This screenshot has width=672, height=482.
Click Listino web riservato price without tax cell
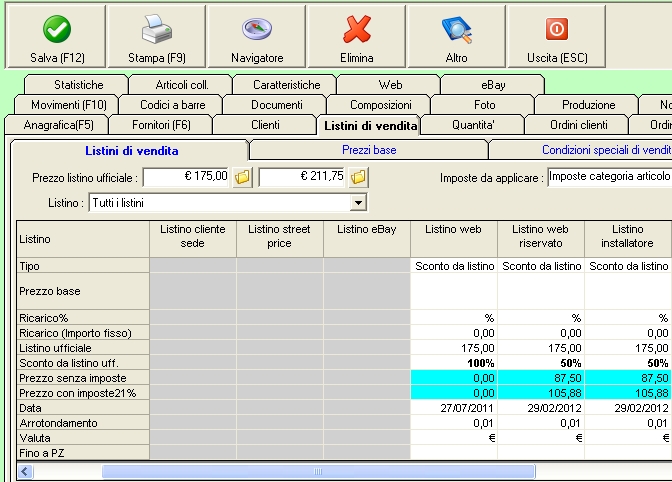pyautogui.click(x=540, y=379)
